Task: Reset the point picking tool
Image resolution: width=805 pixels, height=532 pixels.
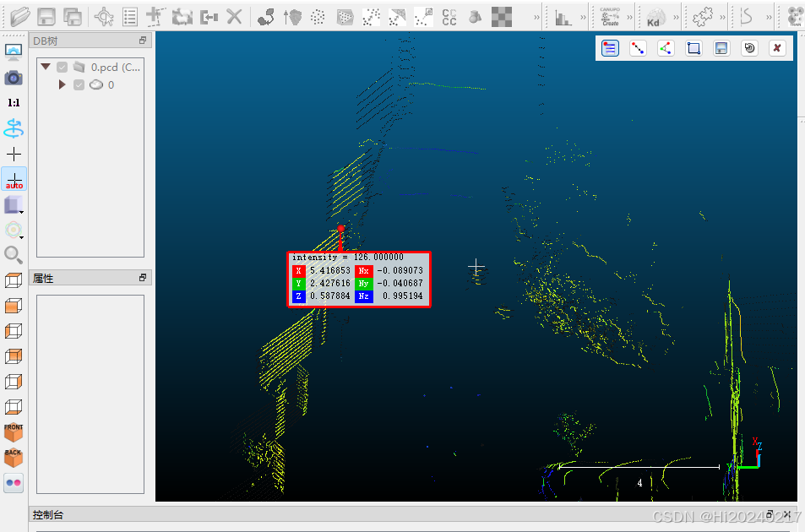Action: [749, 48]
